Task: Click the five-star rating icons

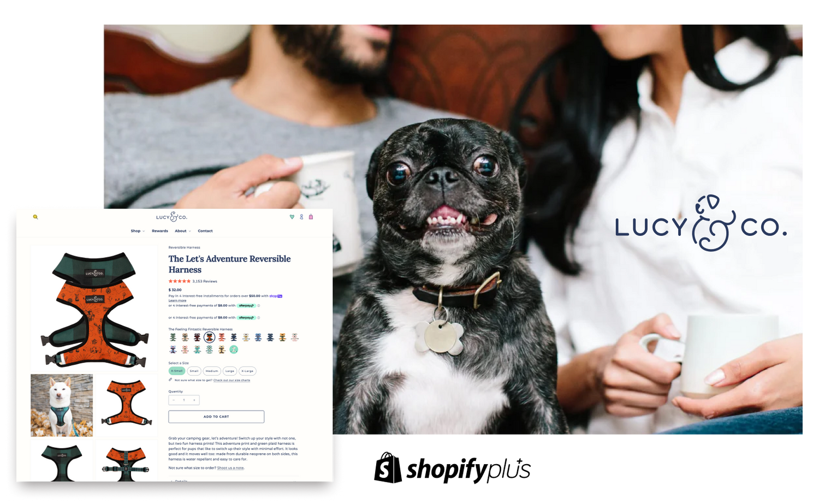Action: point(180,281)
